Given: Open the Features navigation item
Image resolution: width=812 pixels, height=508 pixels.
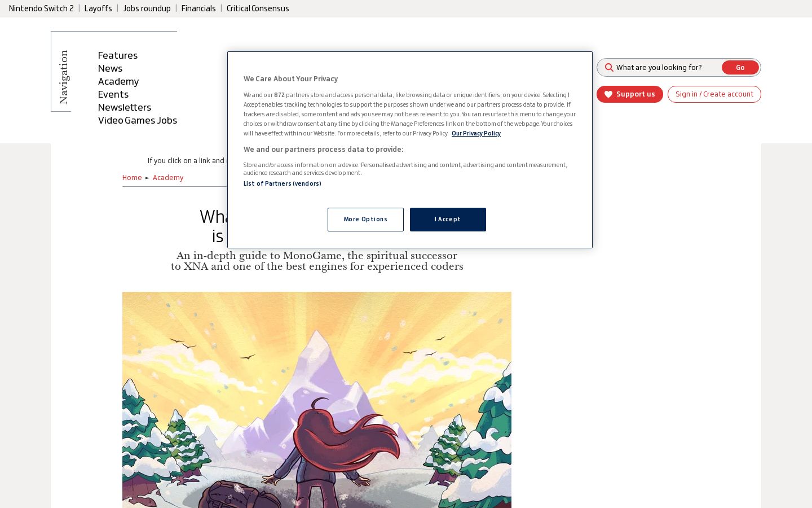Looking at the screenshot, I should point(118,55).
